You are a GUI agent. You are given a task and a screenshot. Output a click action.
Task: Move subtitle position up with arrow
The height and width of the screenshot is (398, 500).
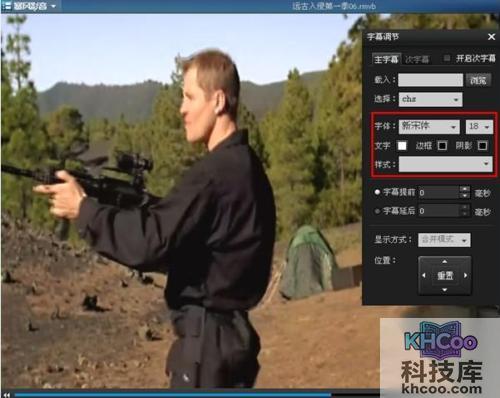tap(445, 261)
